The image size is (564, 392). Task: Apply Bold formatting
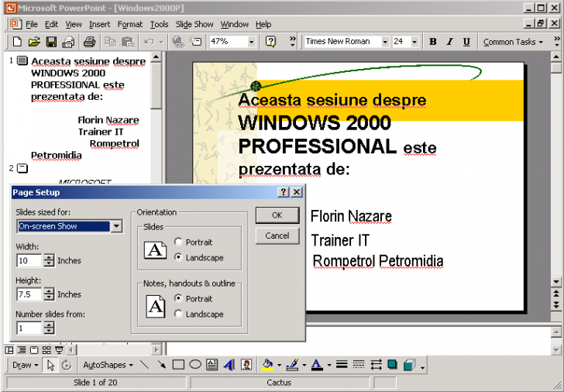click(433, 42)
